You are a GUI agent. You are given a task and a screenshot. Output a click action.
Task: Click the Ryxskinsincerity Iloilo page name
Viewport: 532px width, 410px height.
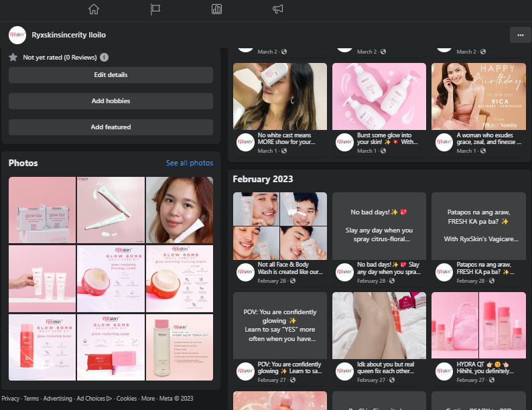69,35
